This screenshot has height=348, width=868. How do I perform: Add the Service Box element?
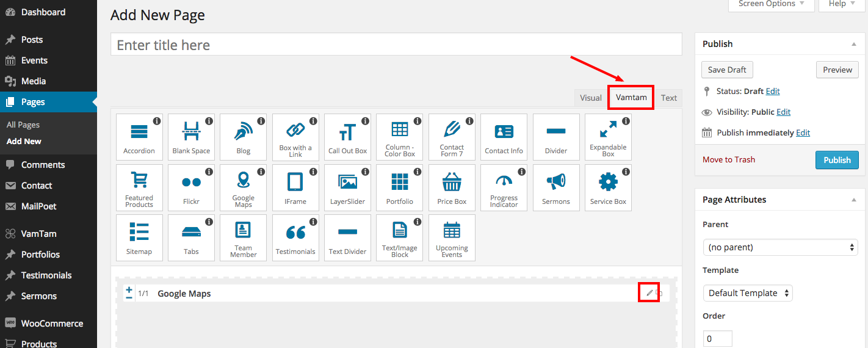(x=608, y=187)
